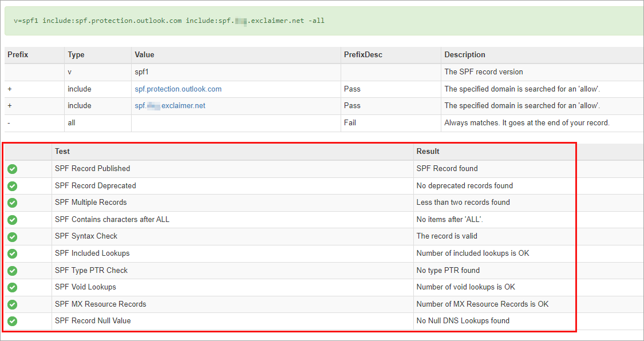
Task: Click check icon for SPF Contains characters after ALL
Action: (13, 220)
